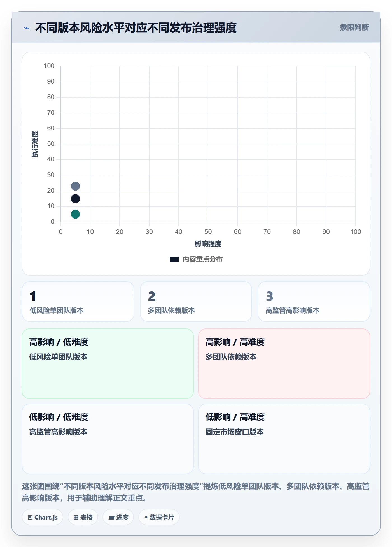This screenshot has width=392, height=547.
Task: Click the teal scatter data point
Action: (75, 214)
